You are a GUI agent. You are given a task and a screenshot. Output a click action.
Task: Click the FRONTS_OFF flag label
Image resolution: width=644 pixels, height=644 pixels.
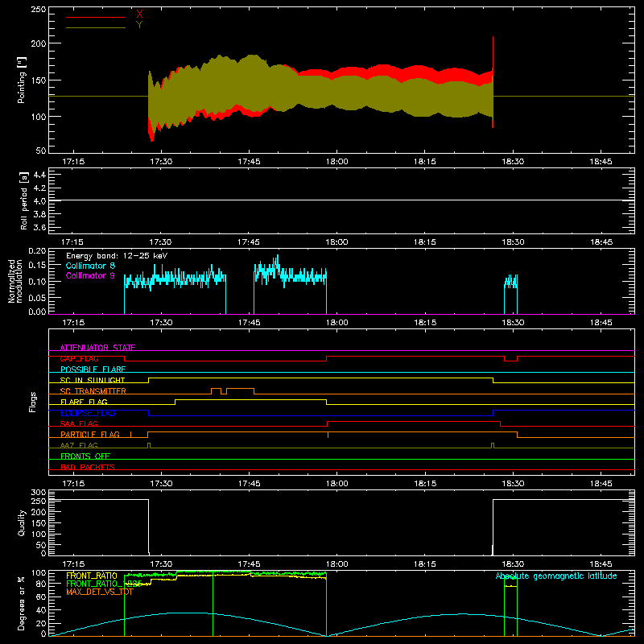coord(85,456)
